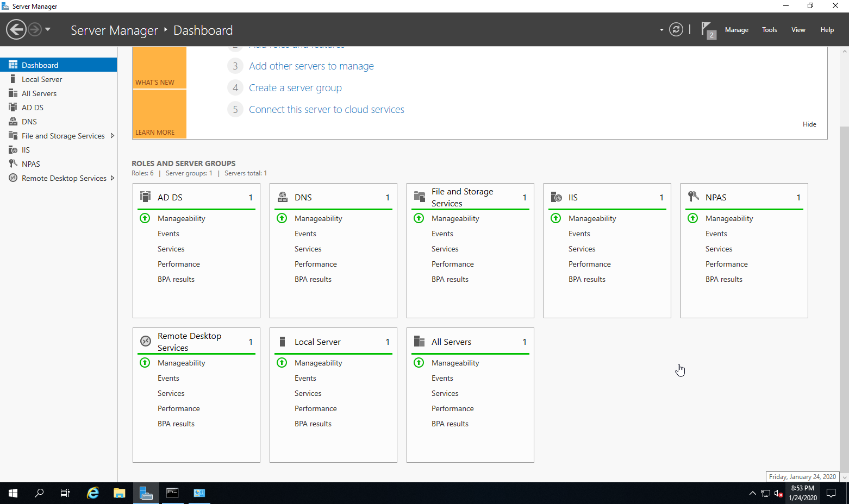The image size is (849, 504).
Task: Click the WHAT'S NEW orange tile
Action: (159, 67)
